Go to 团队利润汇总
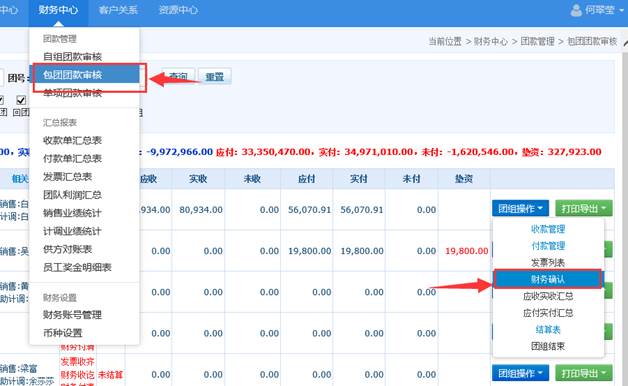This screenshot has width=628, height=386. [72, 195]
